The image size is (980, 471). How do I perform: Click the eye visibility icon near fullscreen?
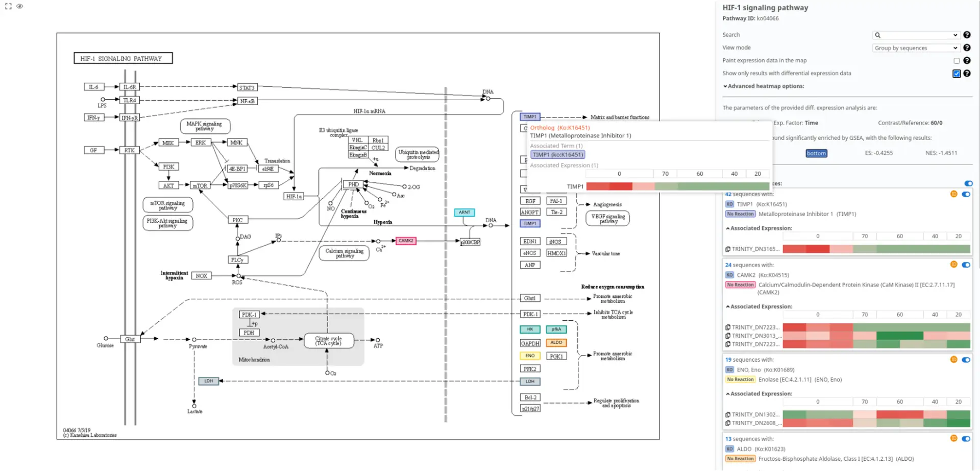20,6
